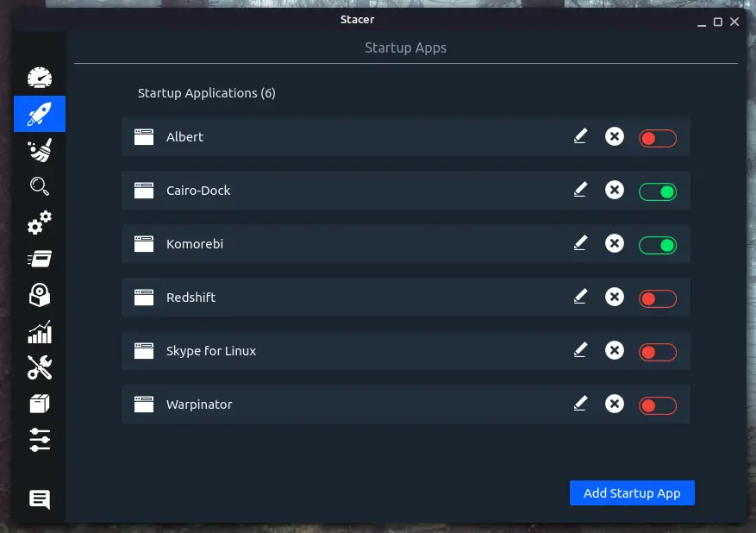The width and height of the screenshot is (756, 533).
Task: Open the Feedback chat icon
Action: 40,499
